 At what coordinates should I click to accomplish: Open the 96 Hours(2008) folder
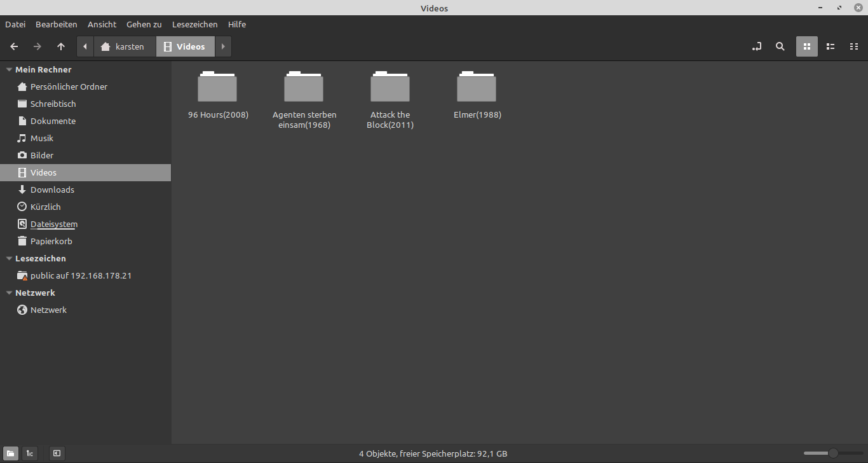217,94
